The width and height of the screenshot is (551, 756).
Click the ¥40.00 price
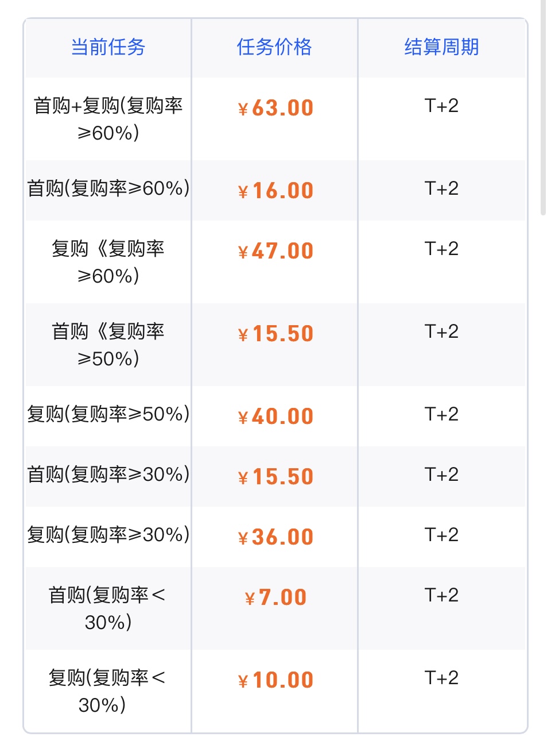tap(275, 416)
